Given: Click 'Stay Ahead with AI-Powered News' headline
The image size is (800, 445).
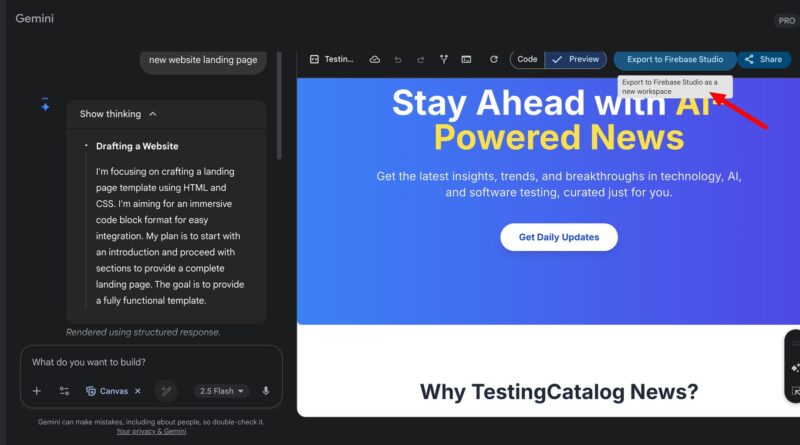Looking at the screenshot, I should [559, 120].
